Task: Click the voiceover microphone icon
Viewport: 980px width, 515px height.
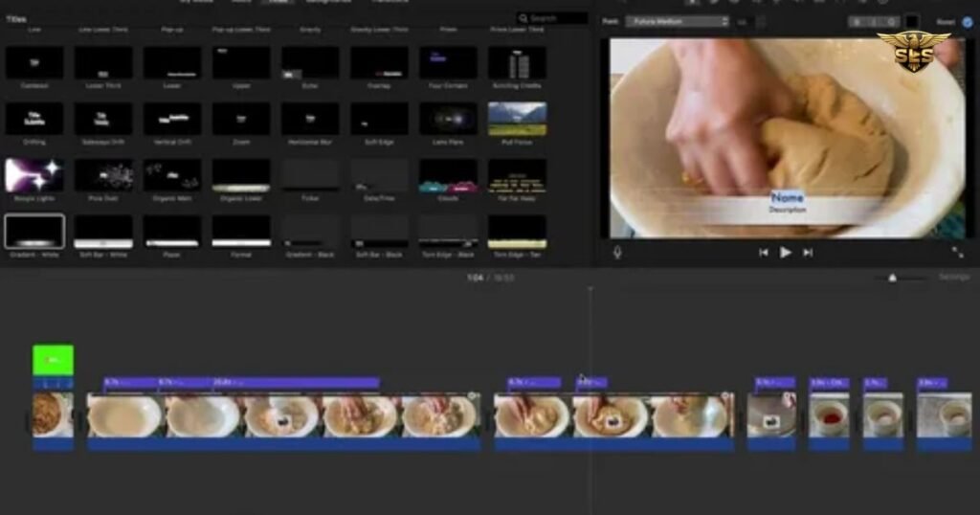Action: coord(617,253)
